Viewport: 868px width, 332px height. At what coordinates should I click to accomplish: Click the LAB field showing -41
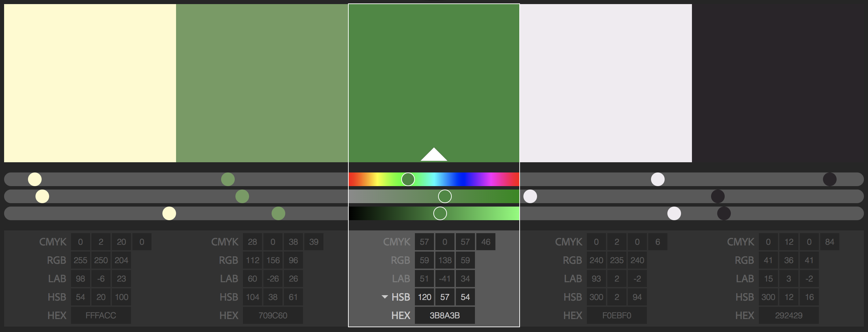(x=445, y=278)
